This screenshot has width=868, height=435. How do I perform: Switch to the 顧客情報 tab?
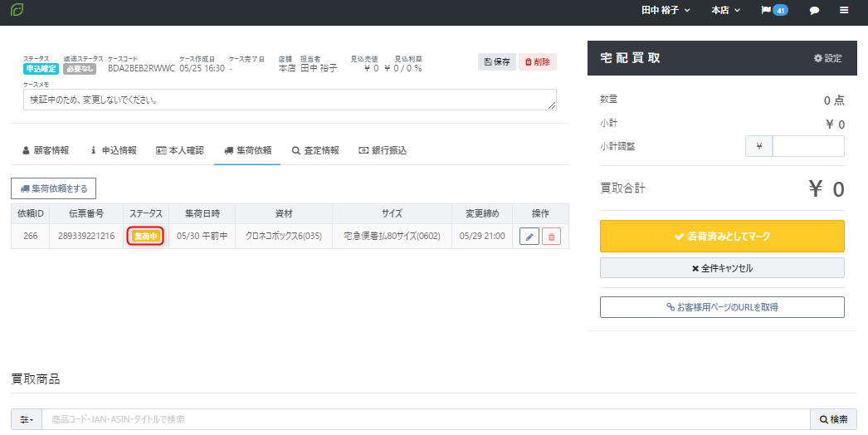tap(46, 150)
